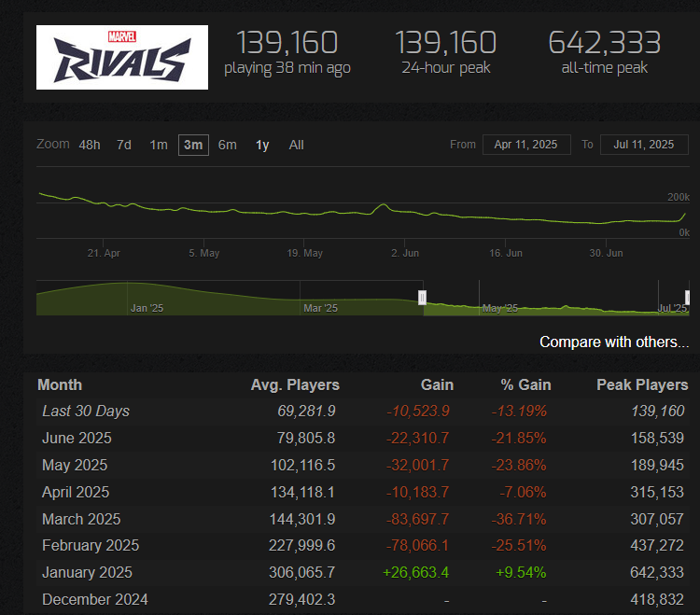This screenshot has height=615, width=700.
Task: Click the % Gain column header
Action: pyautogui.click(x=525, y=384)
